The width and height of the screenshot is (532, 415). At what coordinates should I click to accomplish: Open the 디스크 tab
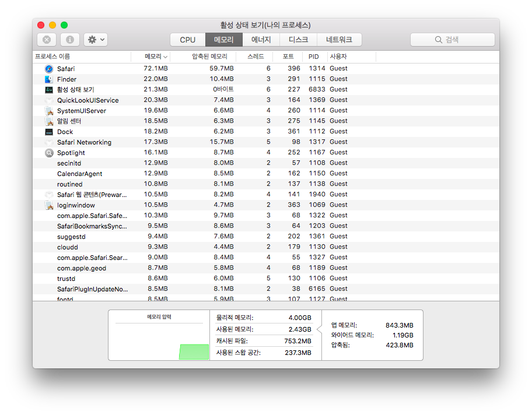pos(298,40)
